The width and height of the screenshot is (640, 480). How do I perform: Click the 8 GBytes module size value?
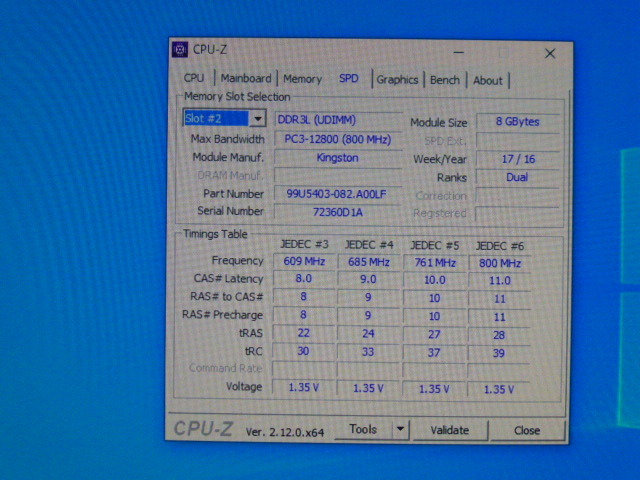pos(518,122)
